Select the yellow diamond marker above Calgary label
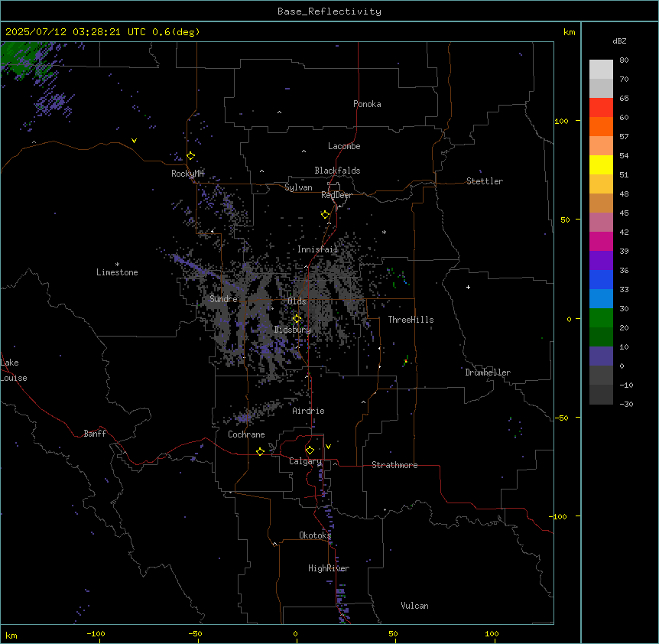This screenshot has height=644, width=659. tap(310, 450)
